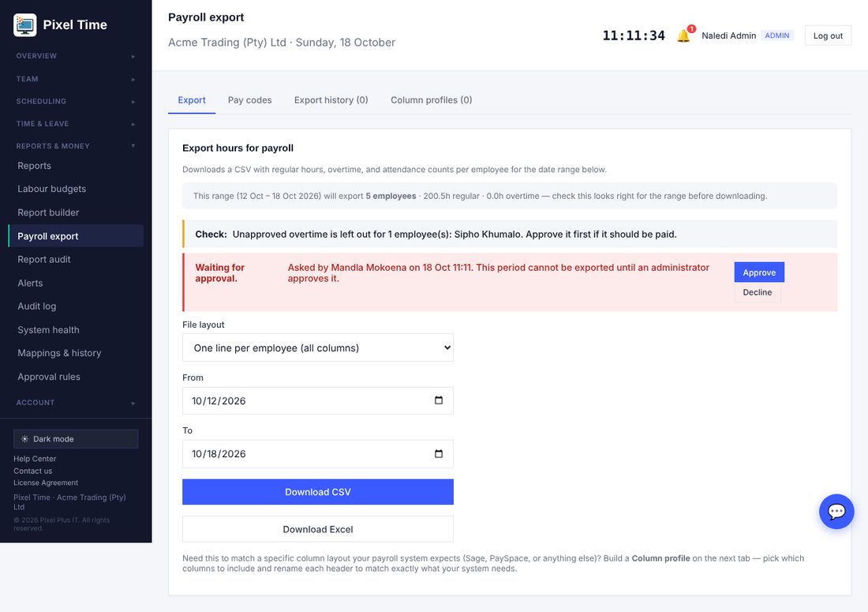The height and width of the screenshot is (612, 868).
Task: Click the 11:11:34 clock display
Action: point(634,36)
